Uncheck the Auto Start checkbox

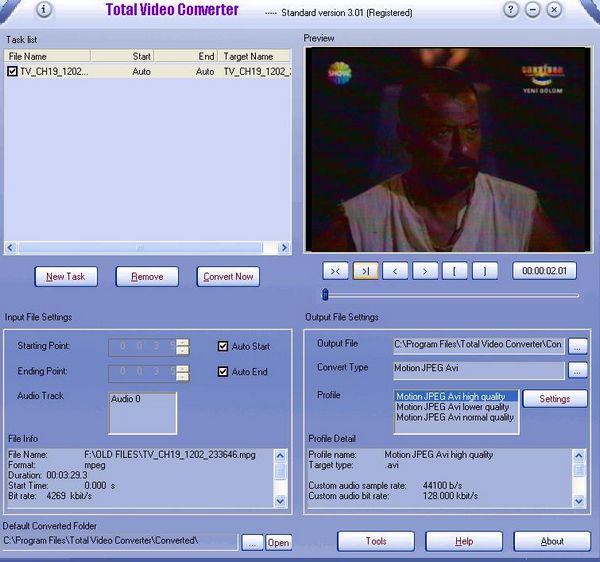click(x=224, y=347)
